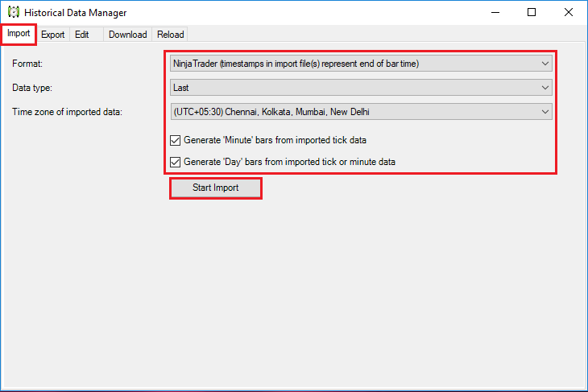The width and height of the screenshot is (588, 392).
Task: Open the Export tab
Action: (53, 35)
